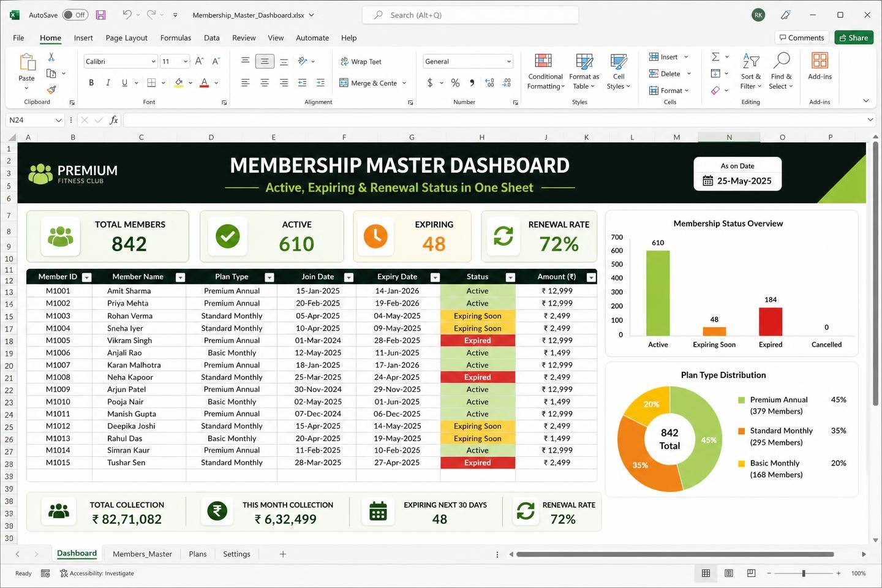This screenshot has height=588, width=882.
Task: Click the zoom slider handle
Action: pos(804,573)
